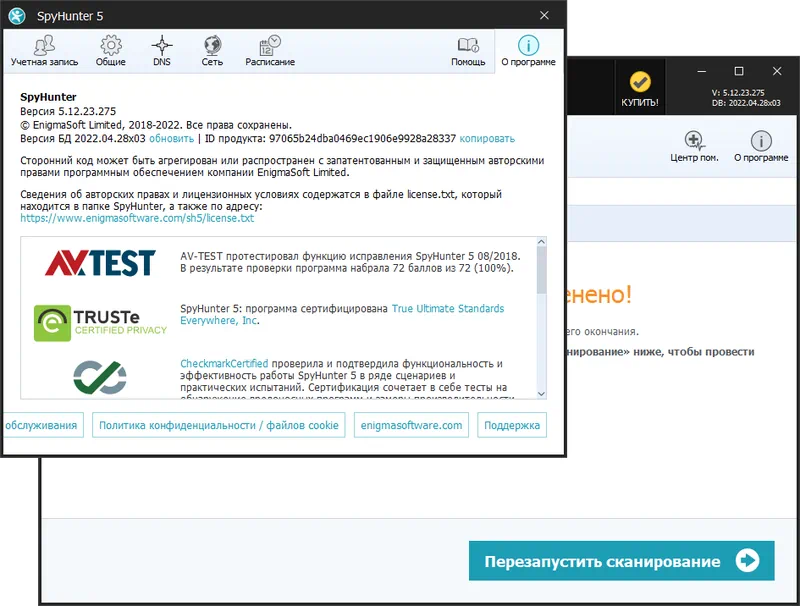Screen dimensions: 800x606
Task: Click the AV-TEST logo
Action: (100, 263)
